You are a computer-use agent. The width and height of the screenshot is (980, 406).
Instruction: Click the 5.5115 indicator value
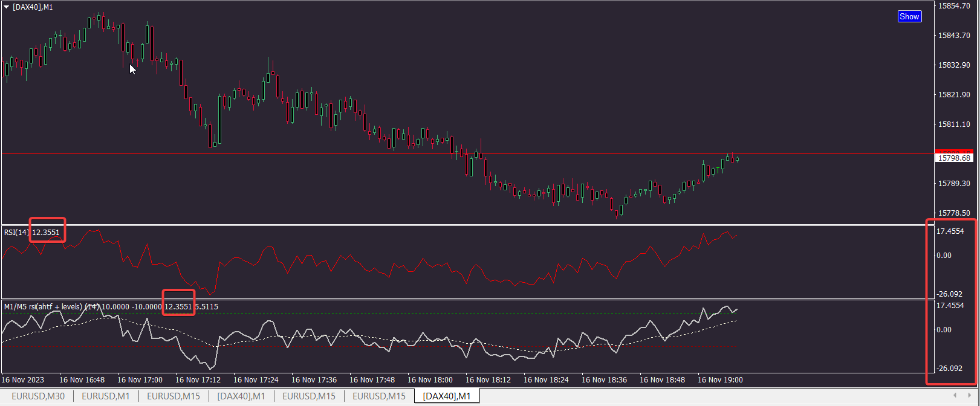(x=207, y=307)
